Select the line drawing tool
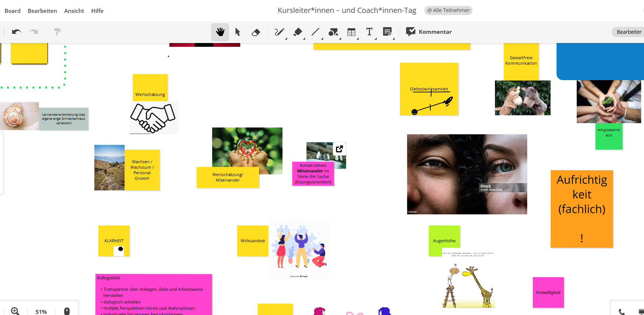 (315, 32)
